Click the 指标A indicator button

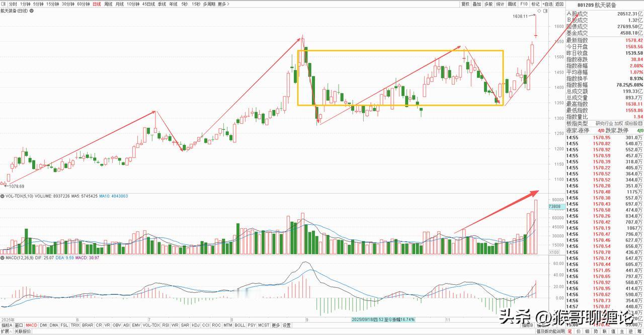[x=7, y=325]
